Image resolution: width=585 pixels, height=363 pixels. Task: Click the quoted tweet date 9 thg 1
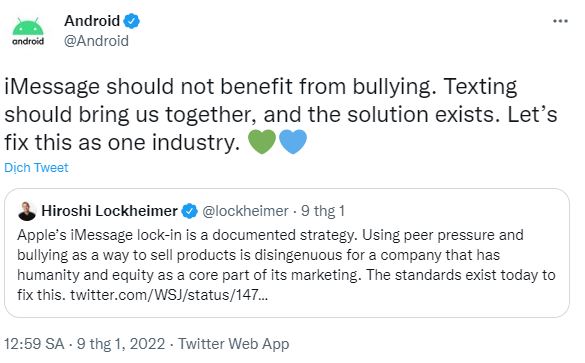(x=323, y=211)
